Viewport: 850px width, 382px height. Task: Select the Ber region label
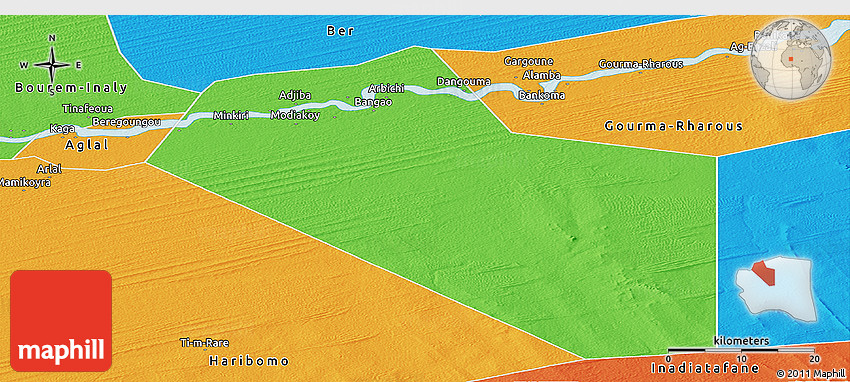[x=340, y=31]
